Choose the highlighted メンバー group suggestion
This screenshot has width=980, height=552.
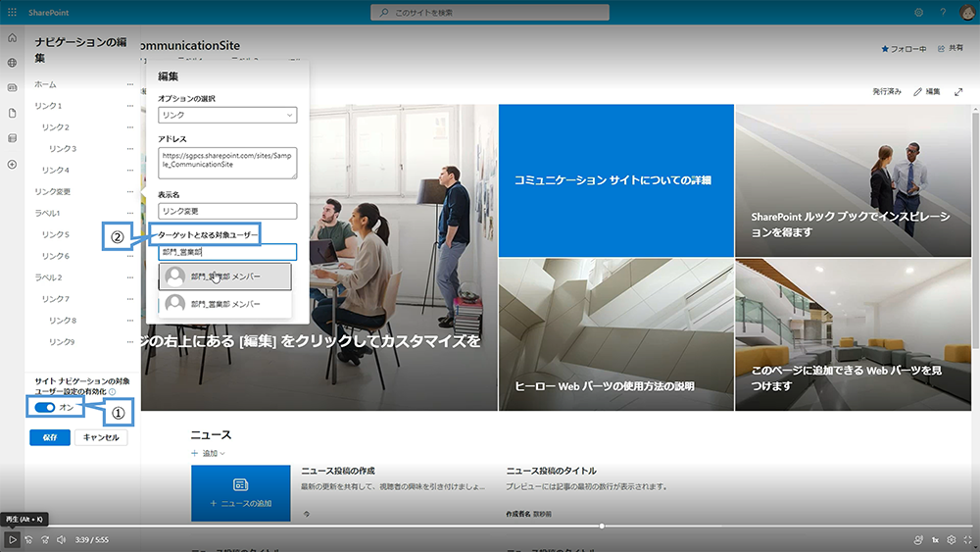pos(225,276)
